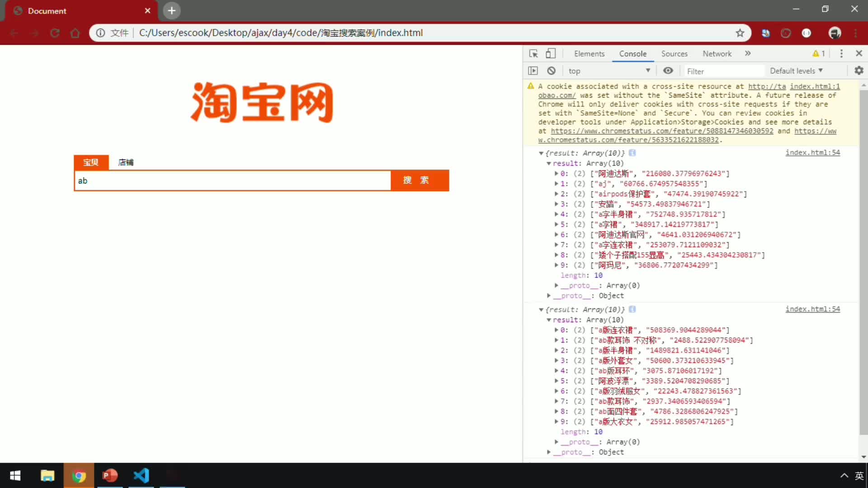This screenshot has width=868, height=488.
Task: Switch to Chrome in the taskbar
Action: click(x=79, y=475)
